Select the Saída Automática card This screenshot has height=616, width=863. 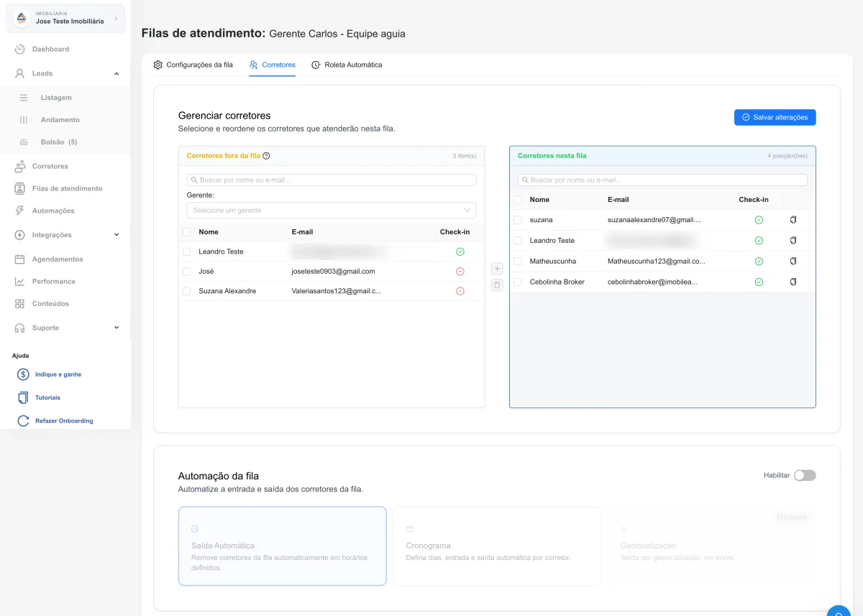click(283, 546)
